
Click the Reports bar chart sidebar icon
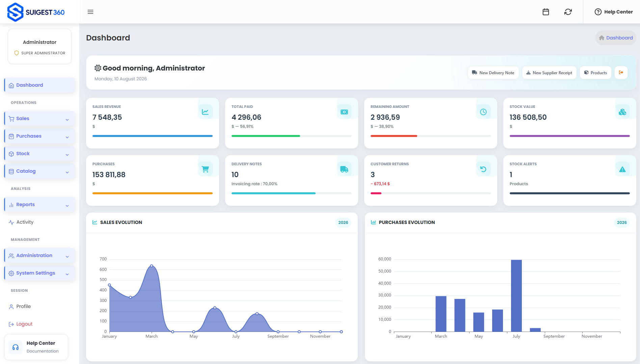[x=11, y=205]
